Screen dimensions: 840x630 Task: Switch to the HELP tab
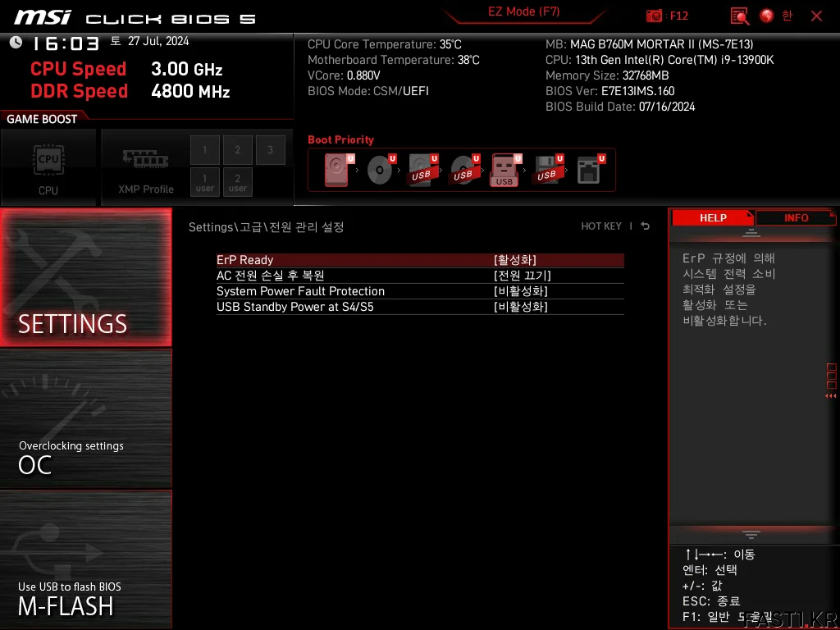[x=713, y=218]
